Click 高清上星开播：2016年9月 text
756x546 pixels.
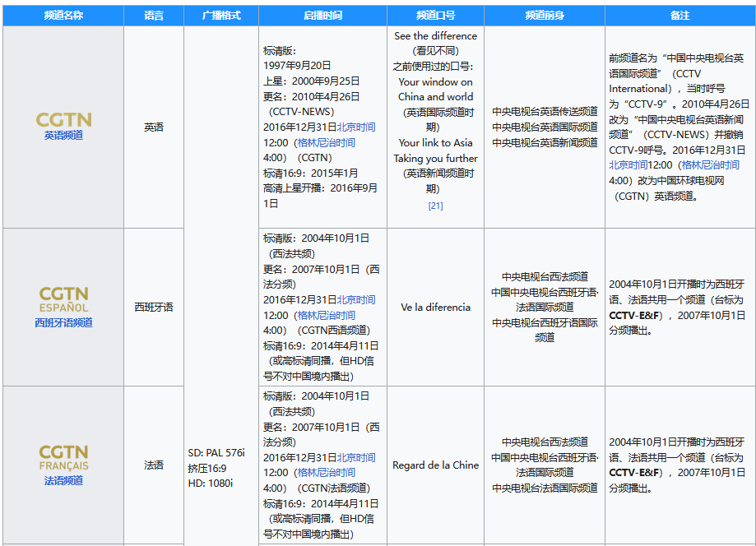(x=320, y=188)
